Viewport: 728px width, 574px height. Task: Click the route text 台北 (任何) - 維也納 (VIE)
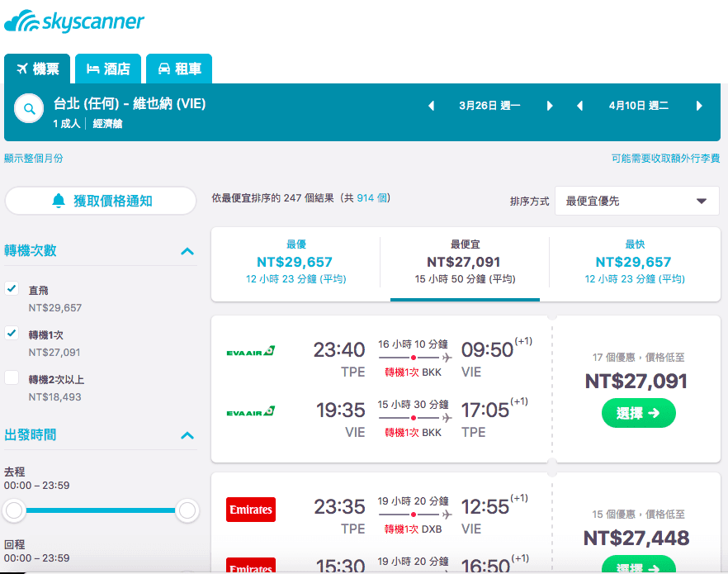tap(130, 103)
